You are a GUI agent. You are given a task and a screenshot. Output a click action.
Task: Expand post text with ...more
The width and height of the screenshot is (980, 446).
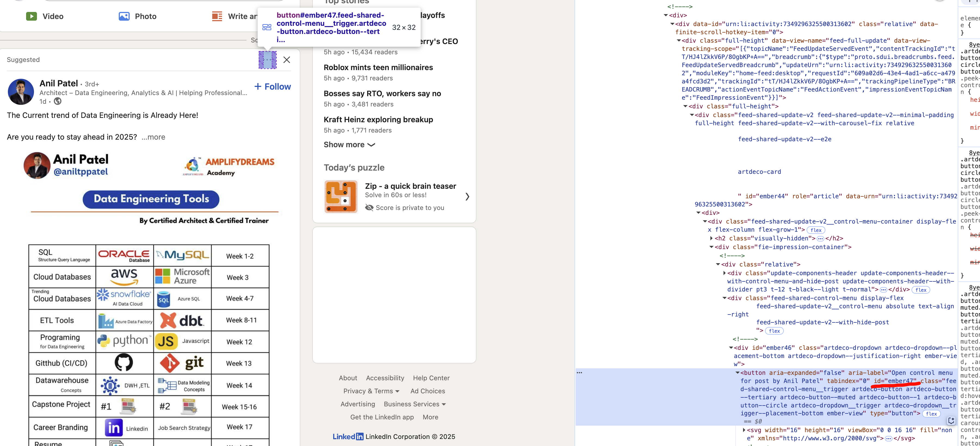pyautogui.click(x=153, y=137)
